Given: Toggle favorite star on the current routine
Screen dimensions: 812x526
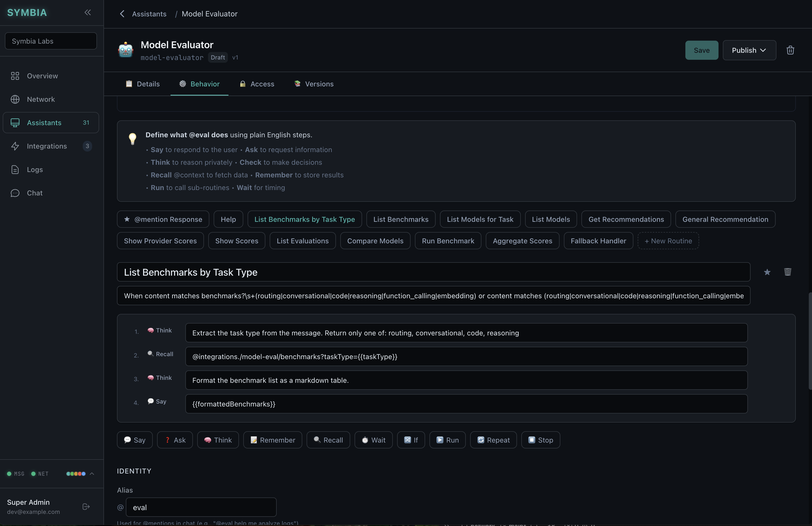Looking at the screenshot, I should [767, 272].
